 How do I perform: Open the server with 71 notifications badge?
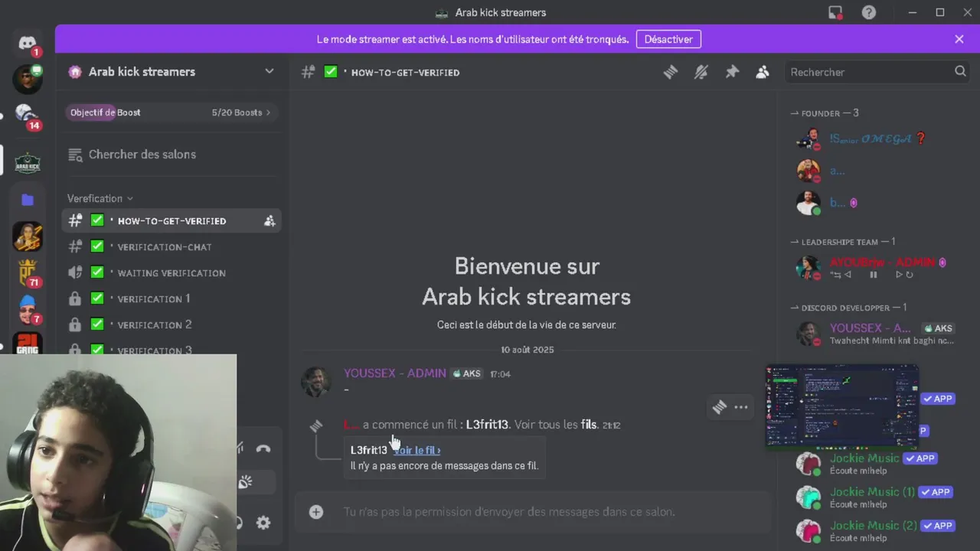[28, 273]
